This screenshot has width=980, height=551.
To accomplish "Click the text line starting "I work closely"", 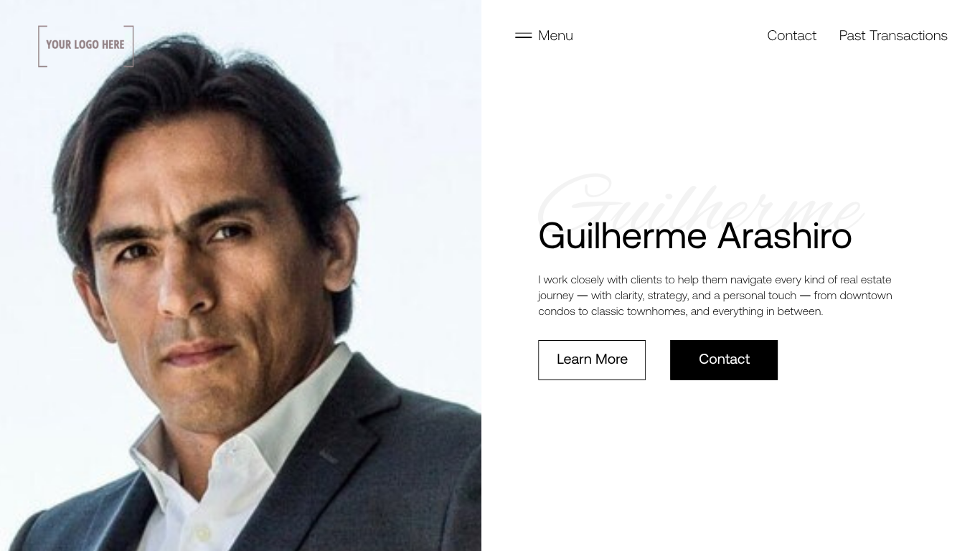I will click(x=715, y=280).
